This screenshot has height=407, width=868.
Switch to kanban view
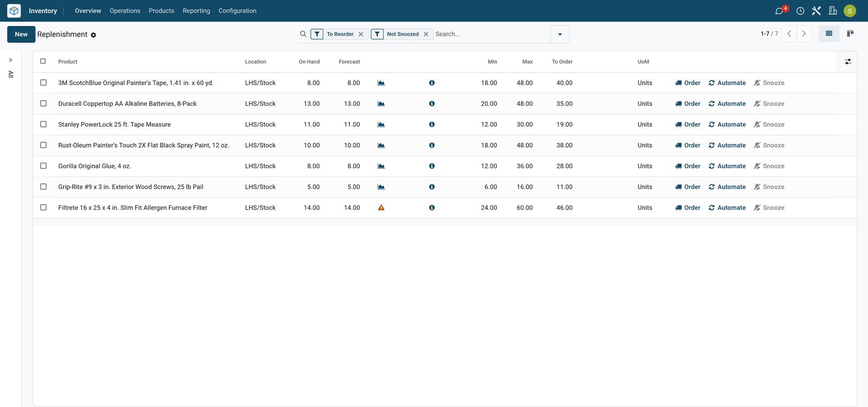tap(850, 34)
